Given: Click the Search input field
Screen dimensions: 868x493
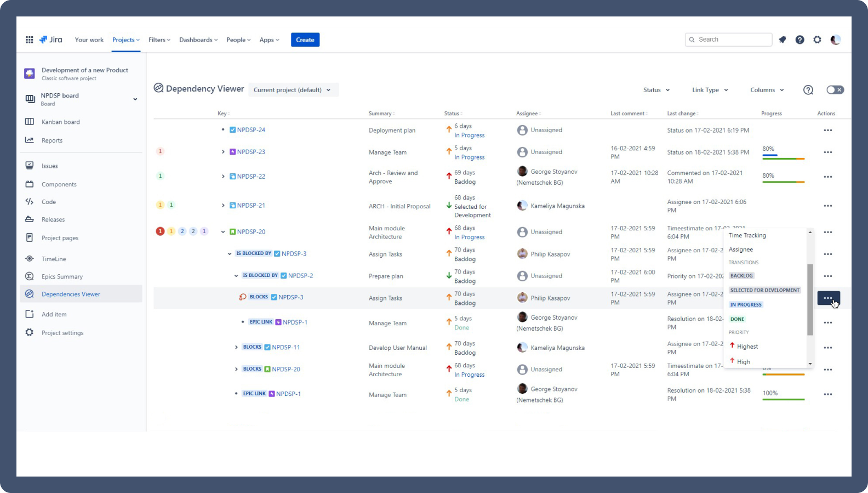Looking at the screenshot, I should point(728,39).
